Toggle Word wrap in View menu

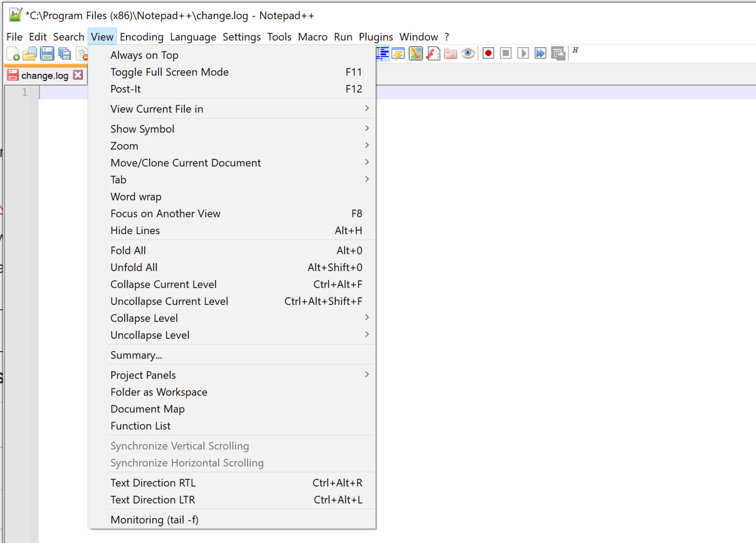[x=136, y=197]
